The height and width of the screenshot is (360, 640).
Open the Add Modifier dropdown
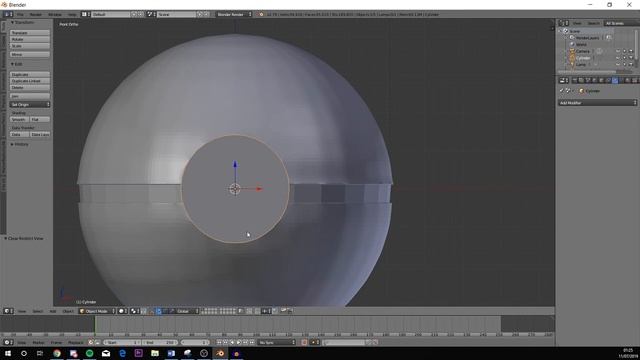[x=598, y=103]
